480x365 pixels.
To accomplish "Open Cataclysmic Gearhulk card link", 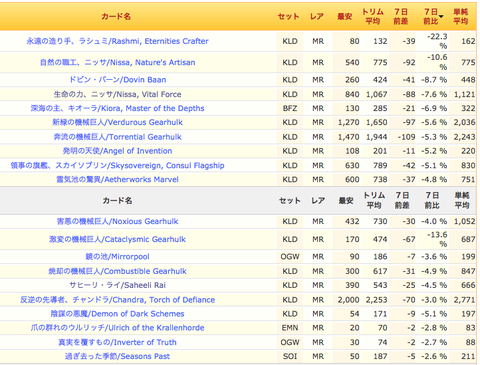I will tap(117, 239).
